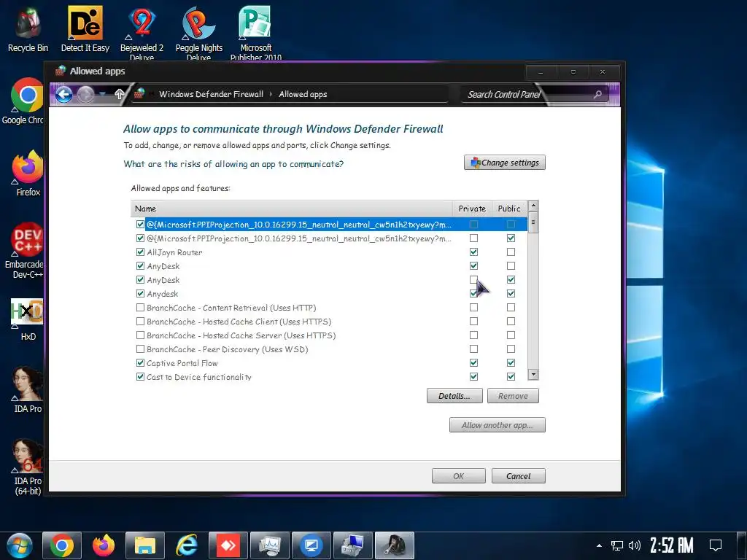The image size is (747, 560).
Task: Open Recycle Bin on desktop
Action: pyautogui.click(x=28, y=29)
